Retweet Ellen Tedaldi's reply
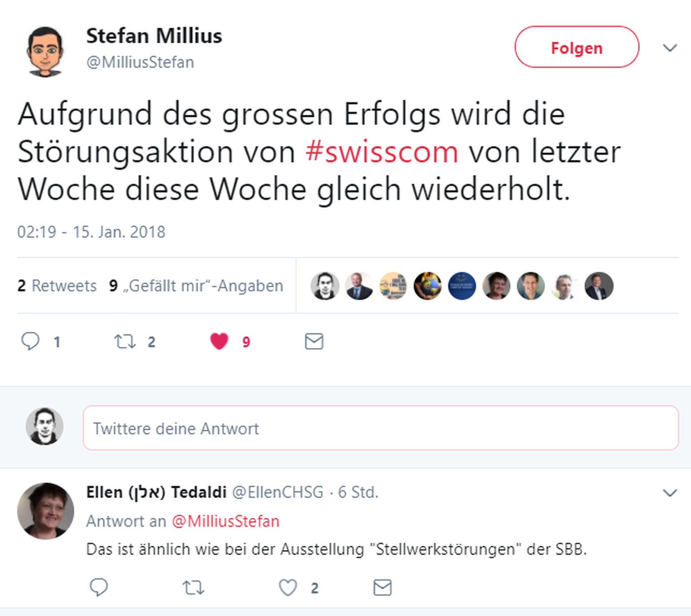 [193, 588]
